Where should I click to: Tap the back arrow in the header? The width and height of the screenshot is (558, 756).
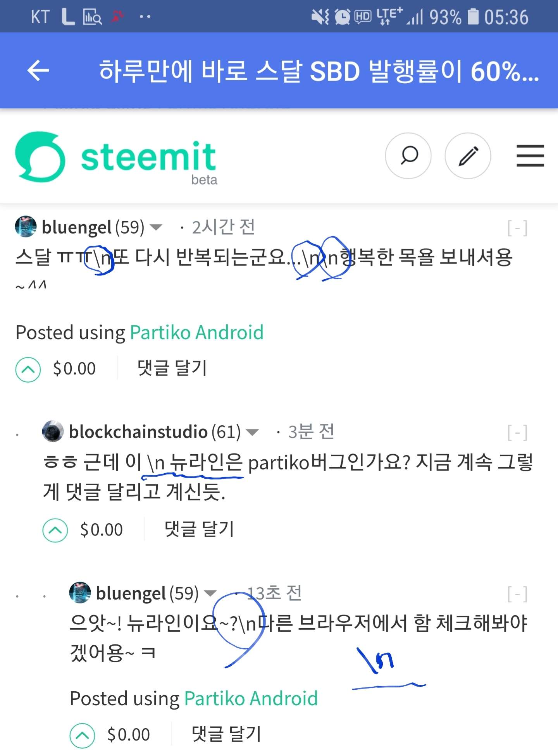[x=38, y=71]
